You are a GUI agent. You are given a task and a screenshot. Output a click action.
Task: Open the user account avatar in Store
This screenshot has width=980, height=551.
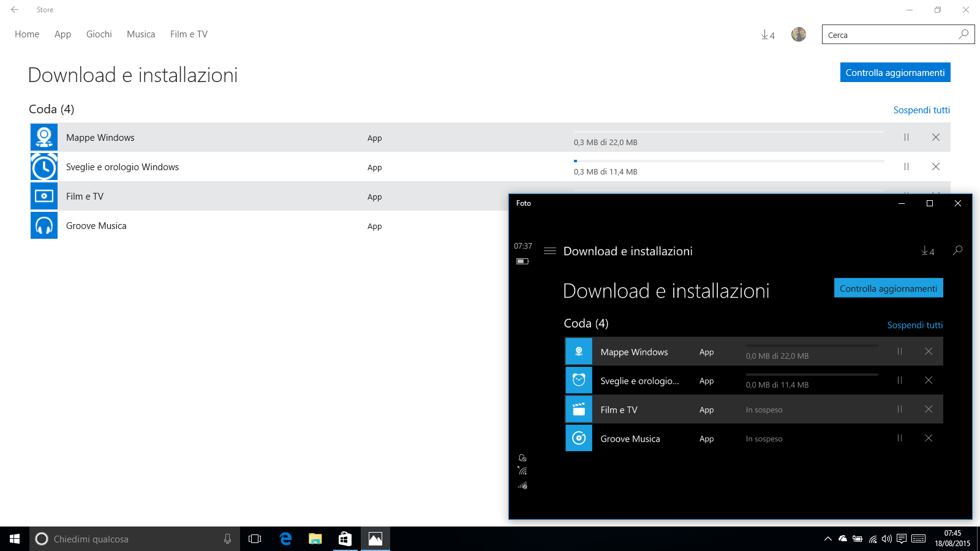coord(799,34)
